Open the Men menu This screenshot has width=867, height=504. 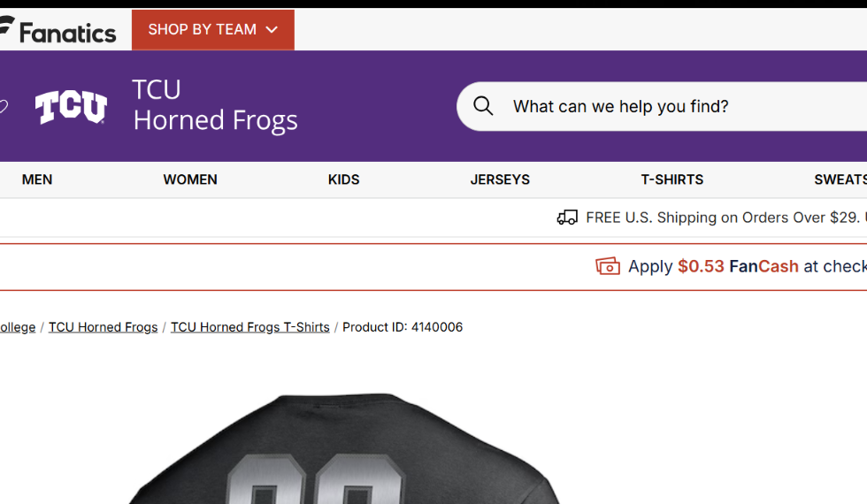[x=37, y=179]
